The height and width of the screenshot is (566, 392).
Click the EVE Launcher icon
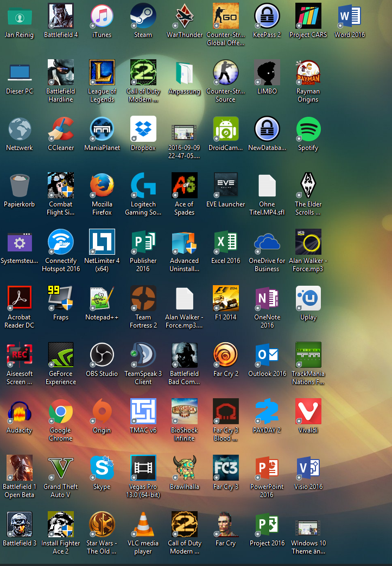(x=226, y=185)
